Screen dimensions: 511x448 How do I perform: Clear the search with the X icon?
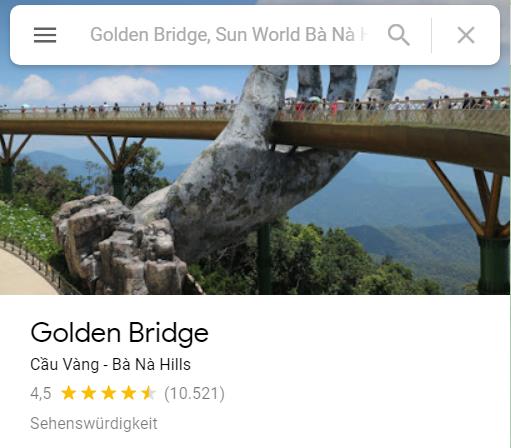click(x=466, y=35)
